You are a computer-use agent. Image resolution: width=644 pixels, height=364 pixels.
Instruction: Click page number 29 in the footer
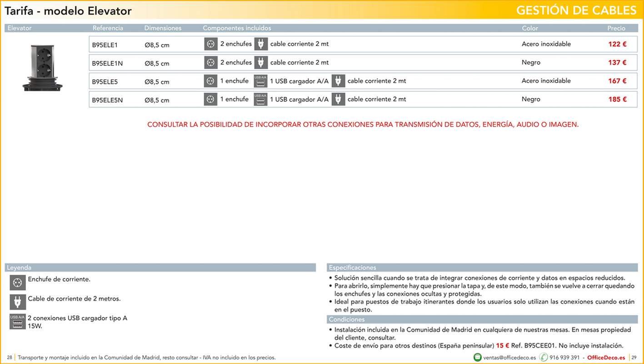pyautogui.click(x=634, y=358)
